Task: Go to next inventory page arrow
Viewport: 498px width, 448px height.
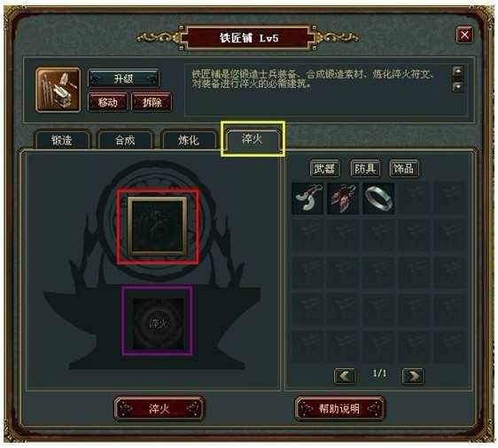Action: tap(413, 376)
